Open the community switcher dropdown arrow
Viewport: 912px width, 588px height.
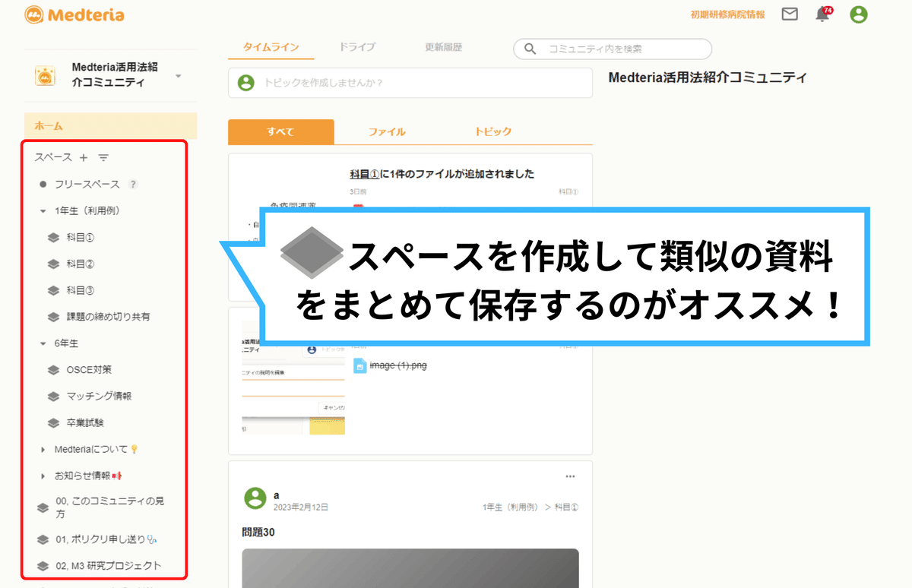coord(178,76)
